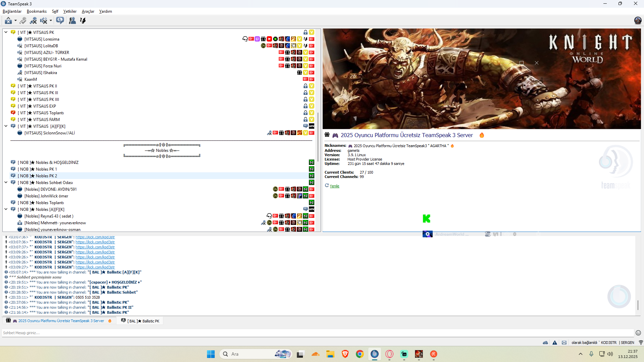Click the lock icon on the VITSAUS PK row

click(306, 33)
